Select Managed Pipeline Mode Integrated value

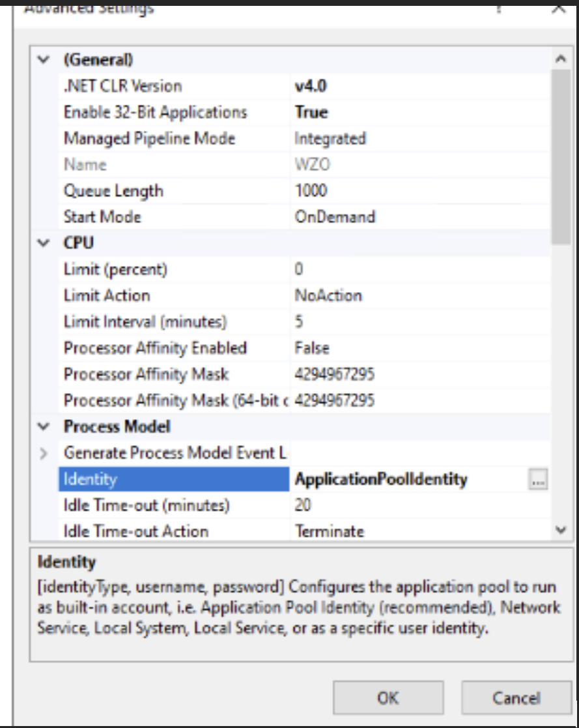[330, 138]
